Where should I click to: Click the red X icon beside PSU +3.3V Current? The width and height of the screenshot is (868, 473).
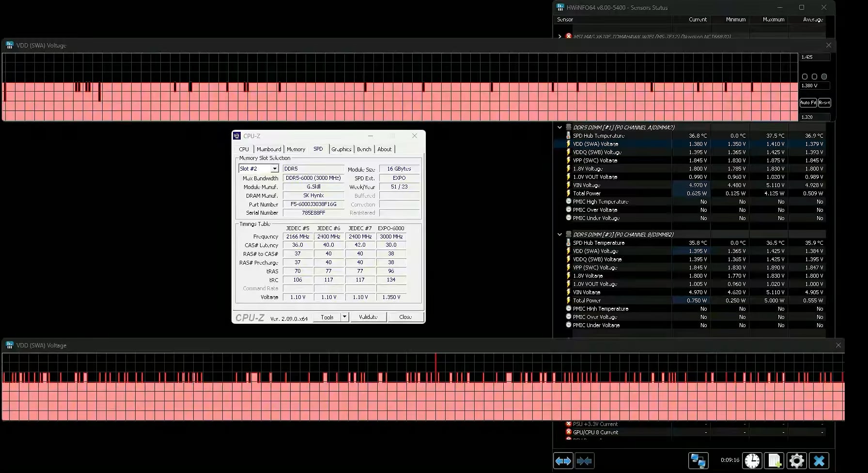point(568,424)
